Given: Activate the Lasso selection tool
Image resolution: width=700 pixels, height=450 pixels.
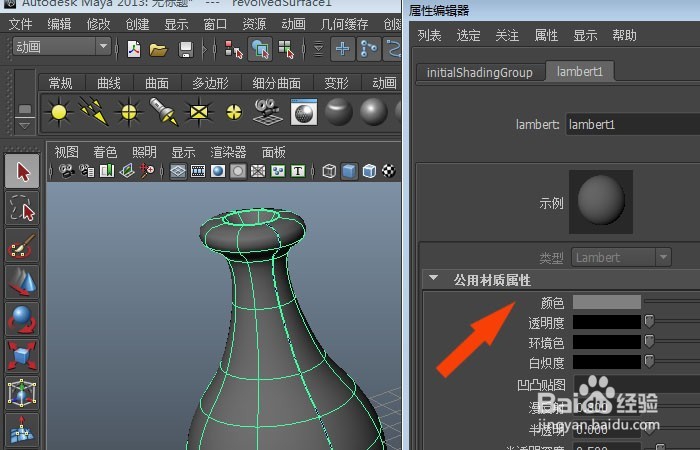Looking at the screenshot, I should tap(22, 208).
